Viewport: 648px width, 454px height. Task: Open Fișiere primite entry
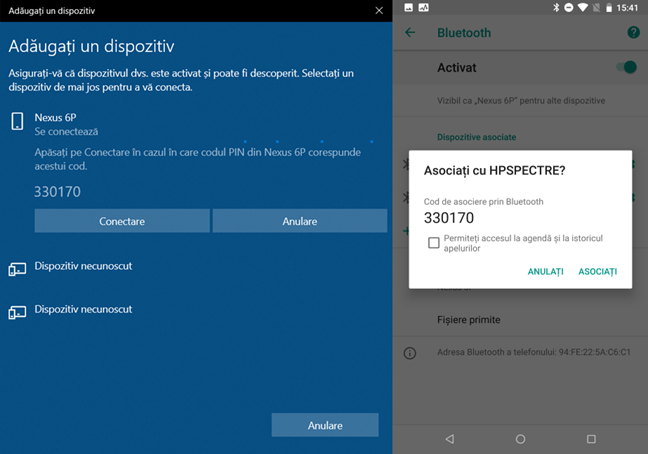coord(468,320)
